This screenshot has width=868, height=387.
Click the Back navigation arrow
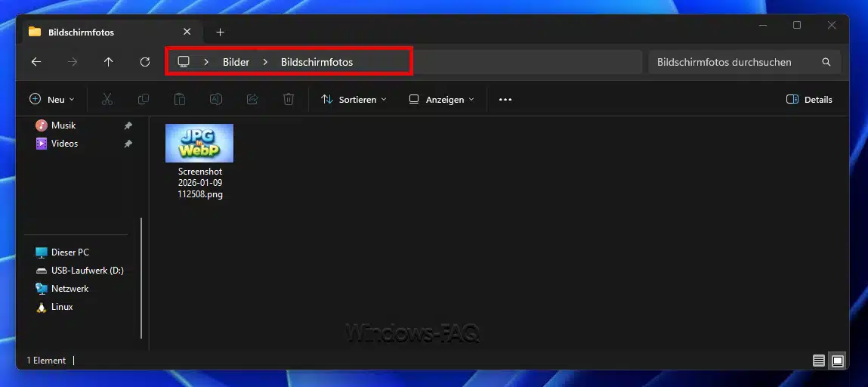click(x=36, y=62)
